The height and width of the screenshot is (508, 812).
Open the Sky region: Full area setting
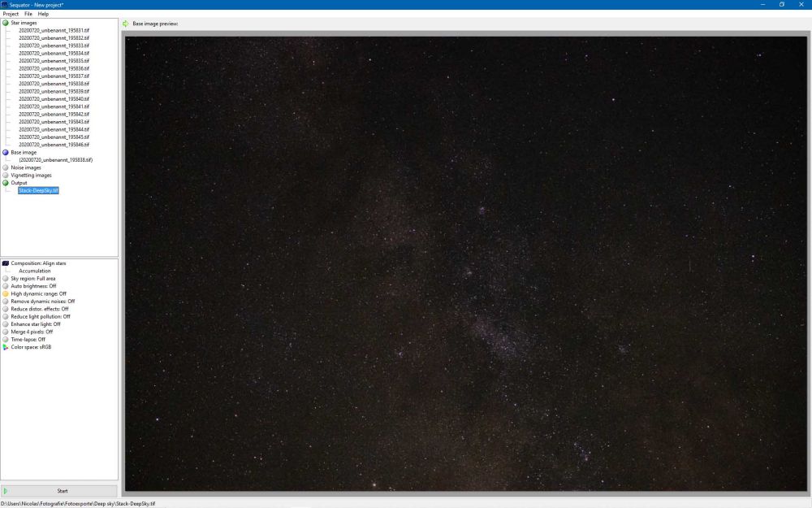point(6,278)
